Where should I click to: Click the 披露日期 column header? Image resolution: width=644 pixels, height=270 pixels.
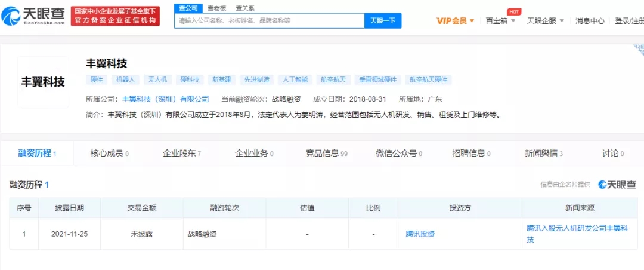(x=69, y=208)
